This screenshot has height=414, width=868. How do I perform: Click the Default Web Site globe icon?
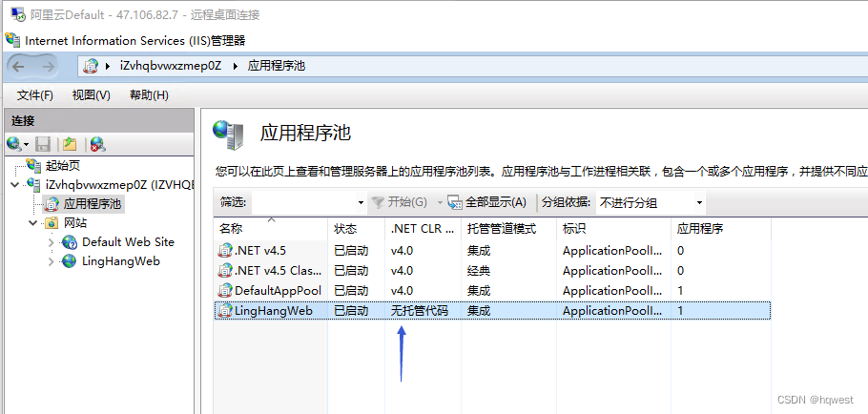[70, 242]
